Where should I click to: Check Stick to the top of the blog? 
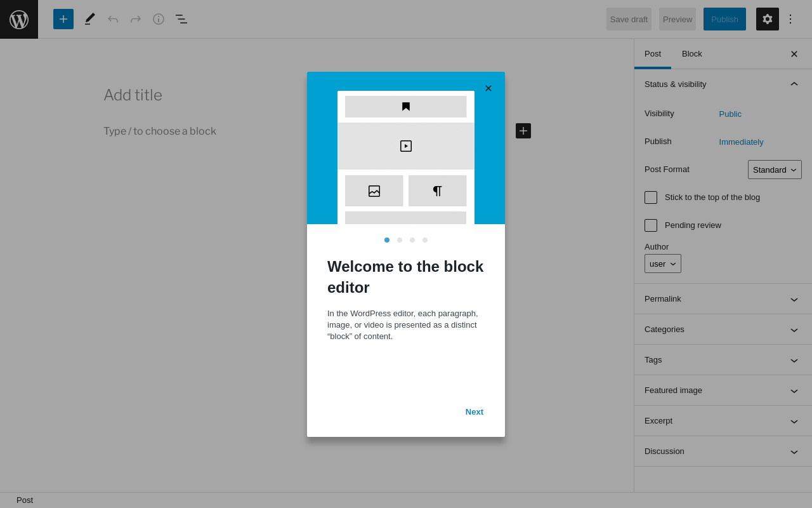click(x=651, y=197)
